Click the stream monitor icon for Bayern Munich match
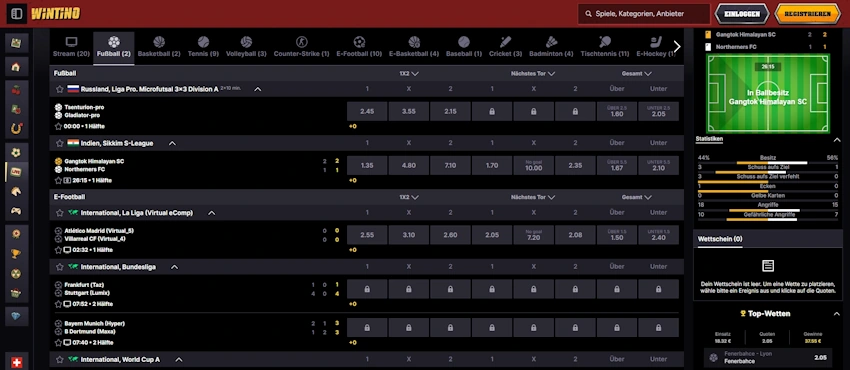 point(67,343)
